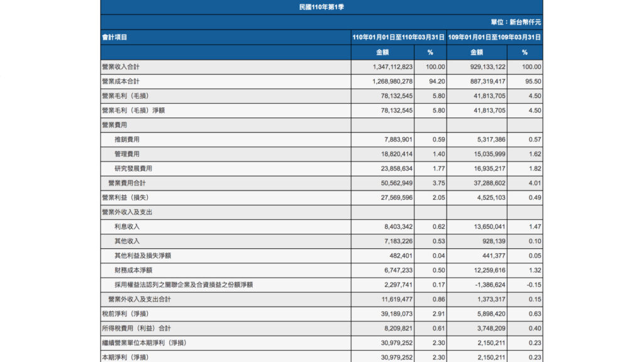Click the 財務成本淨額 row label
This screenshot has height=362, width=644.
(x=133, y=270)
